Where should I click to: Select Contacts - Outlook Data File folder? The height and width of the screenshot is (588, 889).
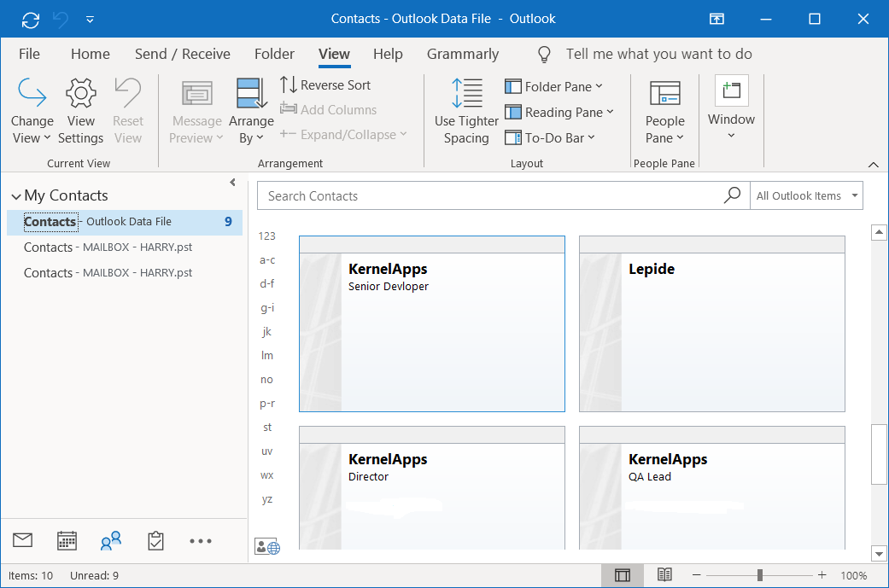[x=125, y=222]
